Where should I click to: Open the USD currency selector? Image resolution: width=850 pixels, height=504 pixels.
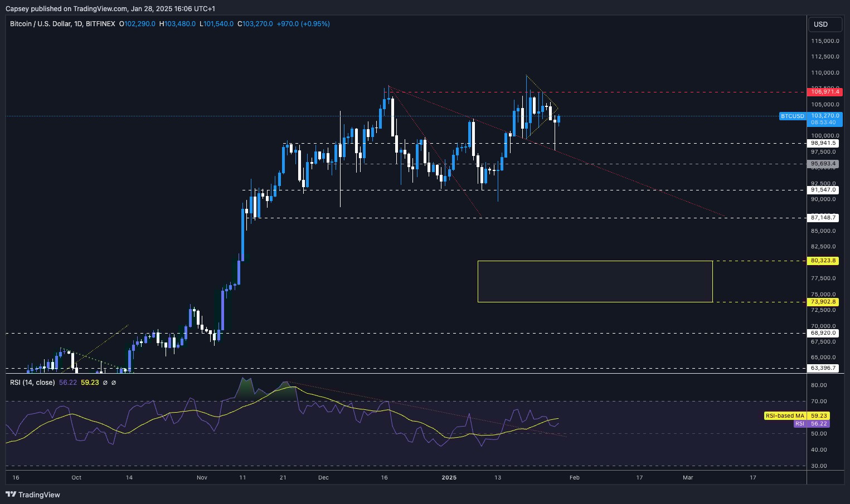pos(825,24)
